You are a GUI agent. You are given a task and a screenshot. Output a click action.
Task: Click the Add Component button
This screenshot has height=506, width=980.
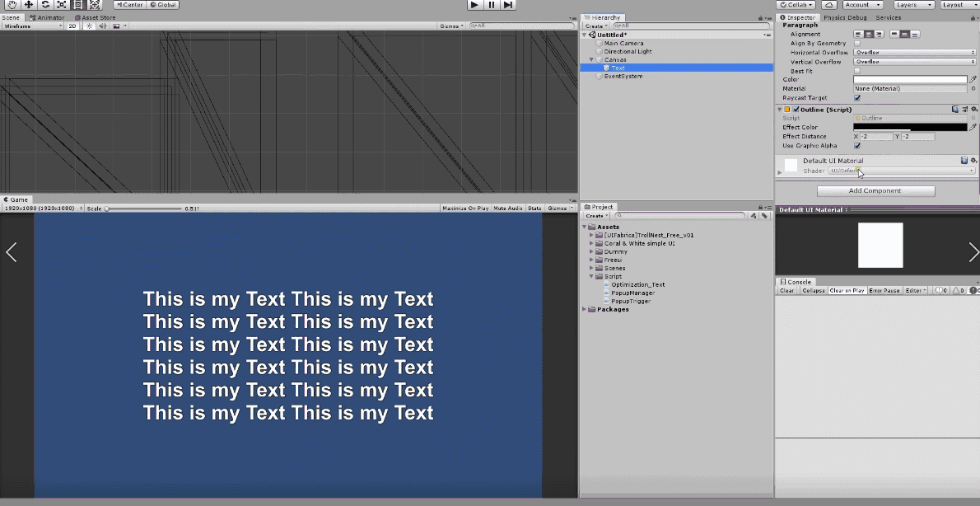click(875, 190)
